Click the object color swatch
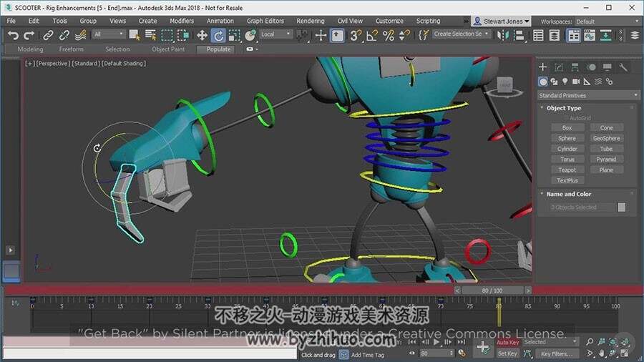The width and height of the screenshot is (644, 362). pyautogui.click(x=621, y=207)
